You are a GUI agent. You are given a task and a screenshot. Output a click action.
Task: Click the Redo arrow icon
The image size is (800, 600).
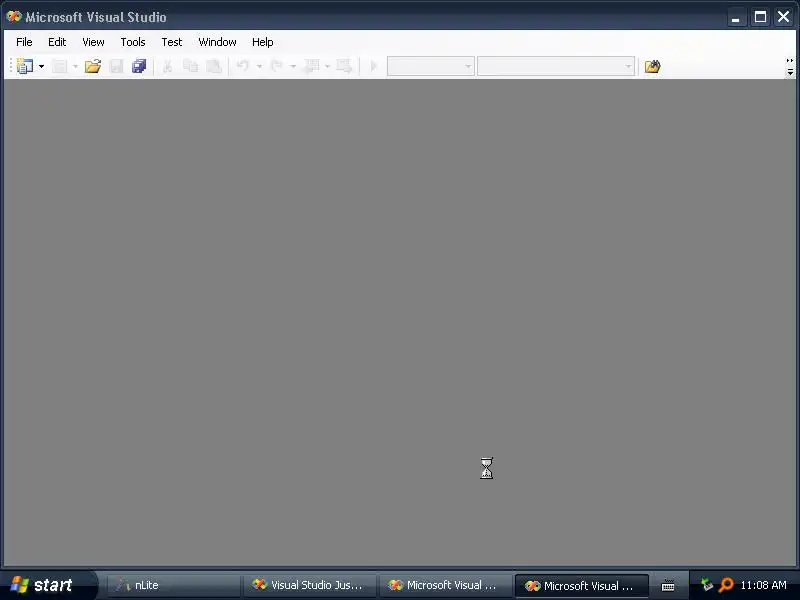277,66
